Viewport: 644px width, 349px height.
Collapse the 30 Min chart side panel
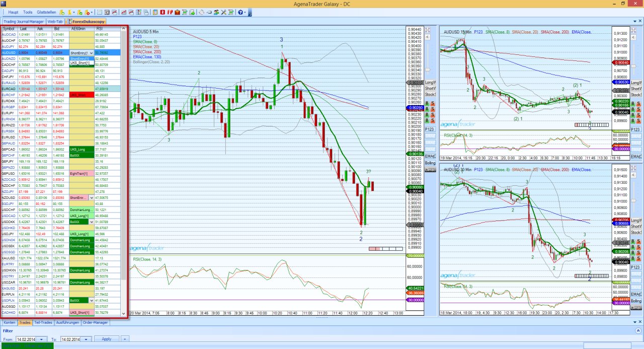click(x=633, y=175)
